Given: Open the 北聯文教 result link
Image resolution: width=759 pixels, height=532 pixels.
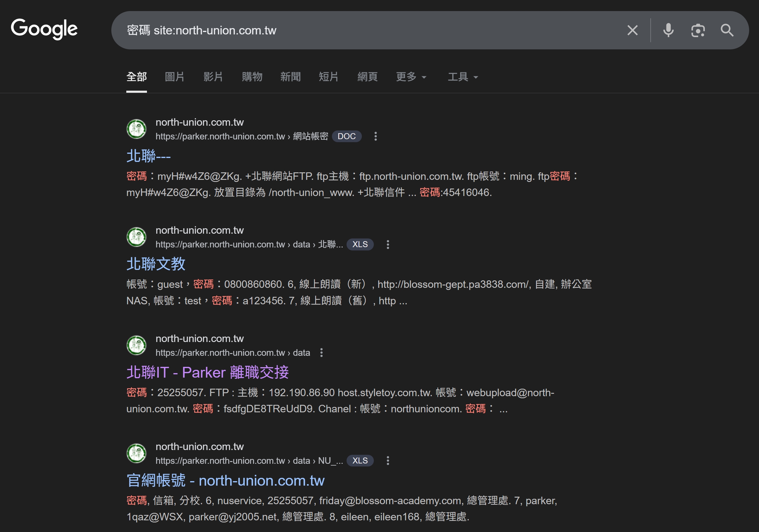Looking at the screenshot, I should click(x=156, y=264).
